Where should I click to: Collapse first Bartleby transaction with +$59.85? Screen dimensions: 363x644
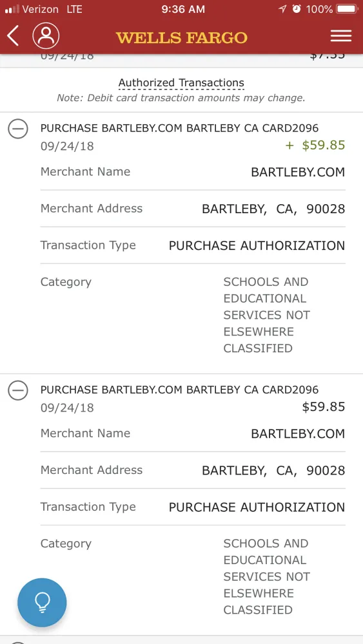(x=18, y=129)
